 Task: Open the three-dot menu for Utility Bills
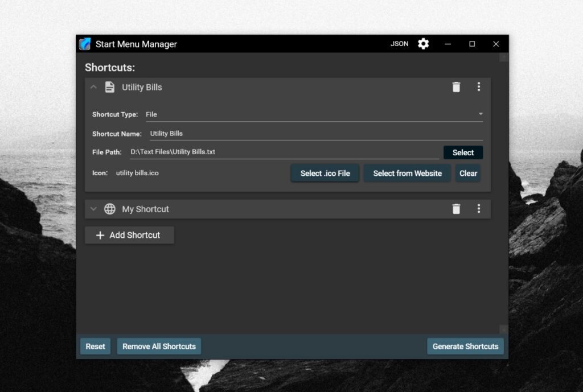(x=479, y=86)
